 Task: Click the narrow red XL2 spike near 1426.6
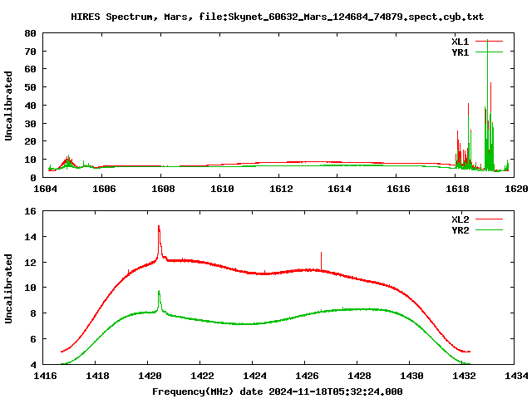[321, 261]
